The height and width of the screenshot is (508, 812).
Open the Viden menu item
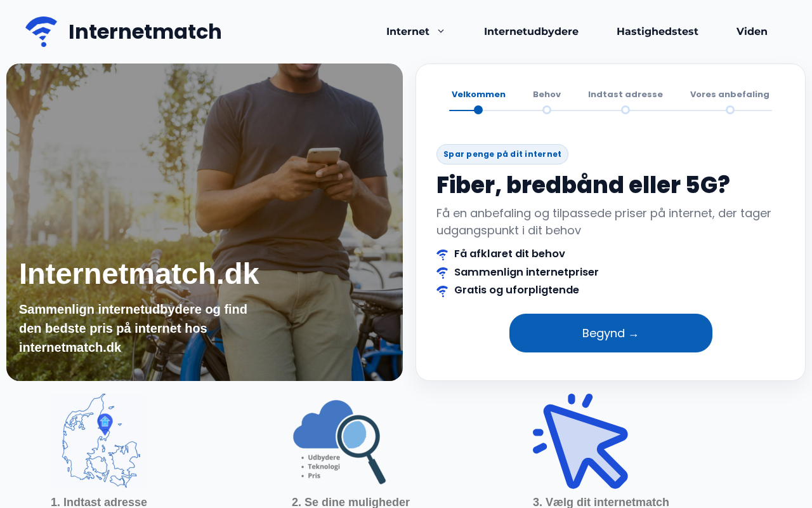point(752,31)
